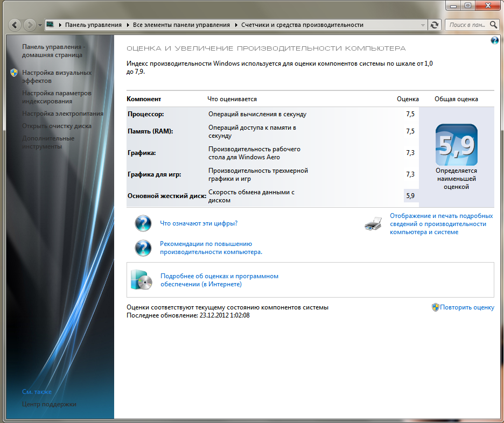Click the printer icon for detailed performance info
504x423 pixels.
[x=373, y=224]
